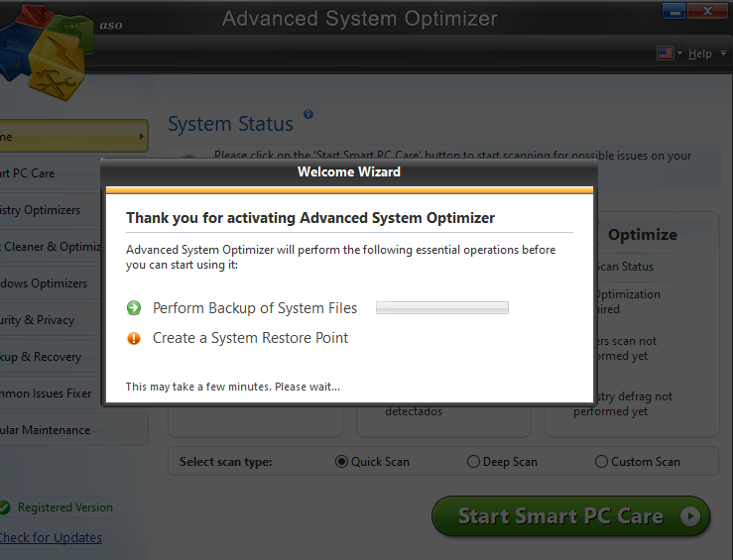Open Security & Privacy sidebar item
The width and height of the screenshot is (733, 560).
tap(50, 320)
